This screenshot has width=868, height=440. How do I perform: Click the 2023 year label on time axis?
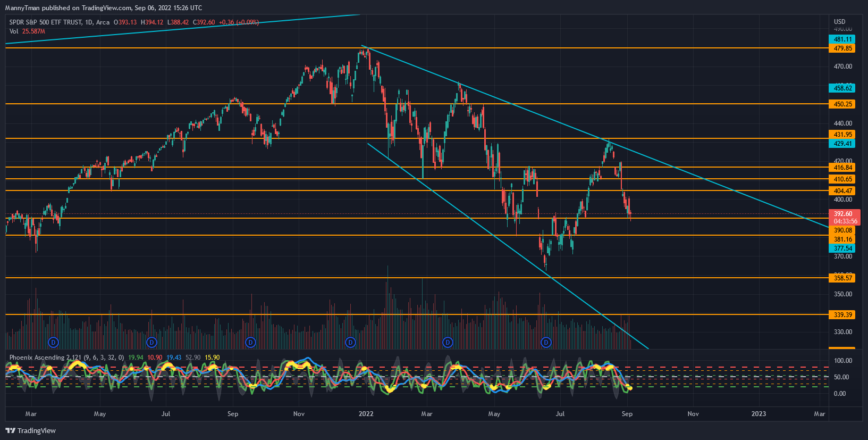pos(759,414)
